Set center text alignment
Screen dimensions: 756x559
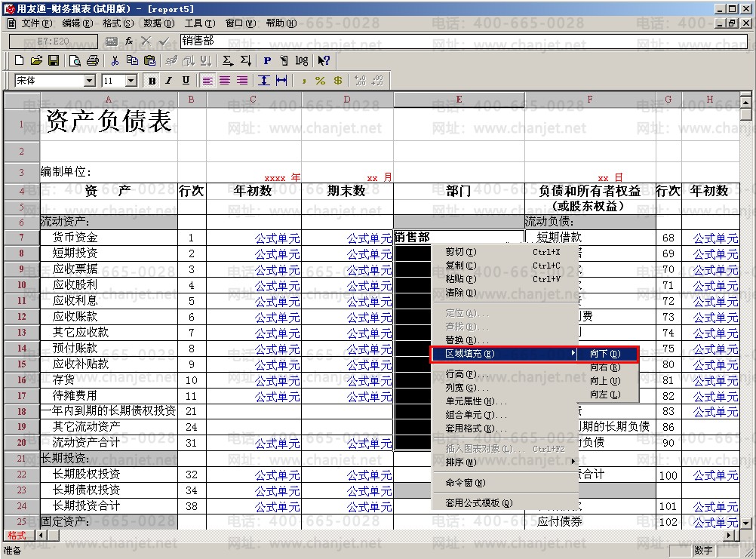click(x=225, y=81)
